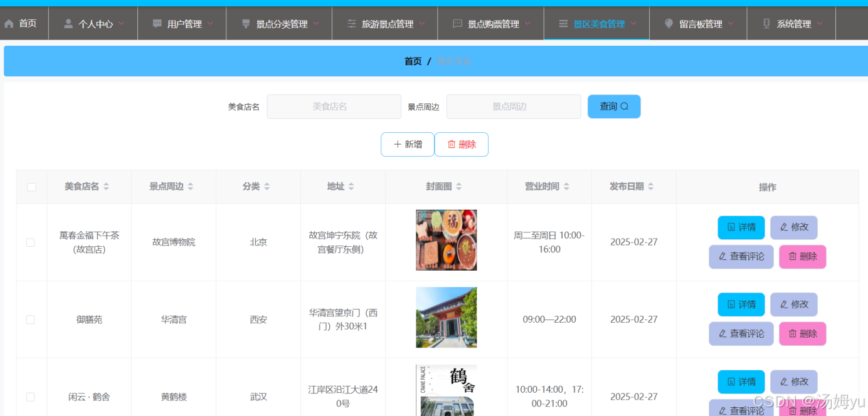Click the 新增 add button
Viewport: 868px width, 416px height.
[x=408, y=144]
